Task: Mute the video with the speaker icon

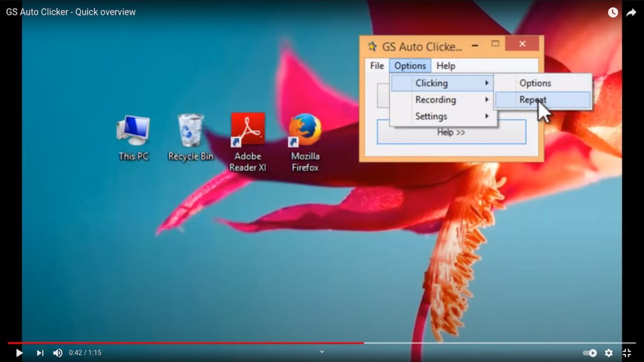Action: tap(57, 352)
